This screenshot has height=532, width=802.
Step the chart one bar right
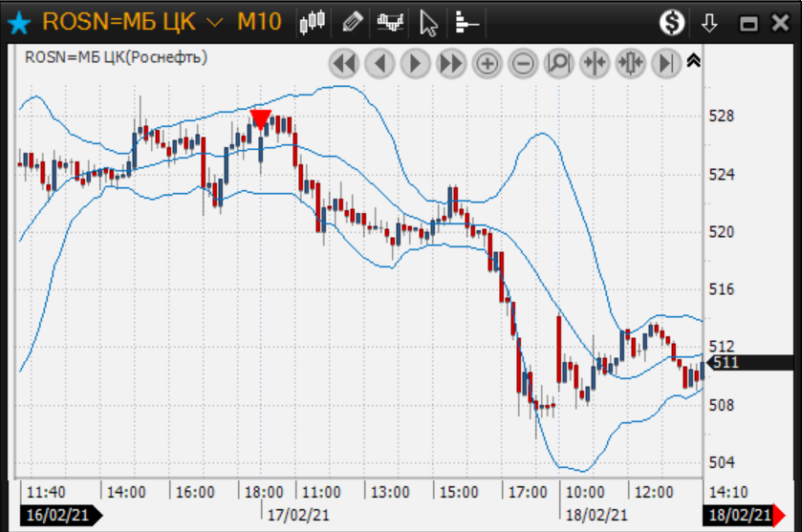[415, 64]
